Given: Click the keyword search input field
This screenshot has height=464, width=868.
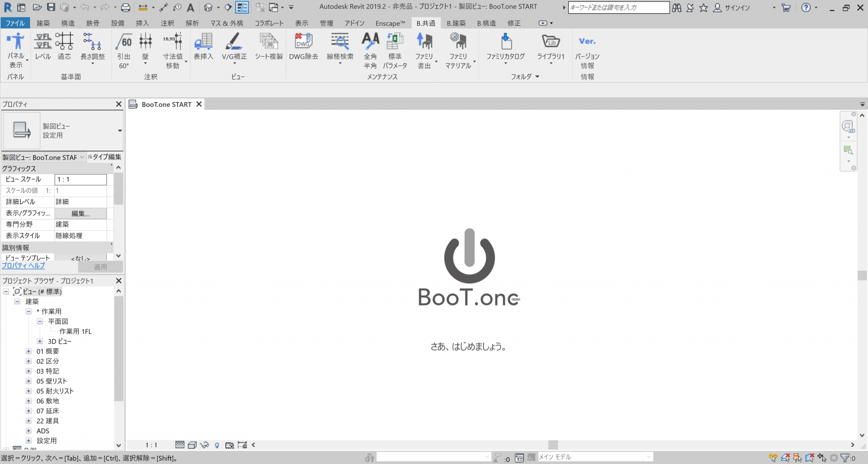Looking at the screenshot, I should 619,7.
